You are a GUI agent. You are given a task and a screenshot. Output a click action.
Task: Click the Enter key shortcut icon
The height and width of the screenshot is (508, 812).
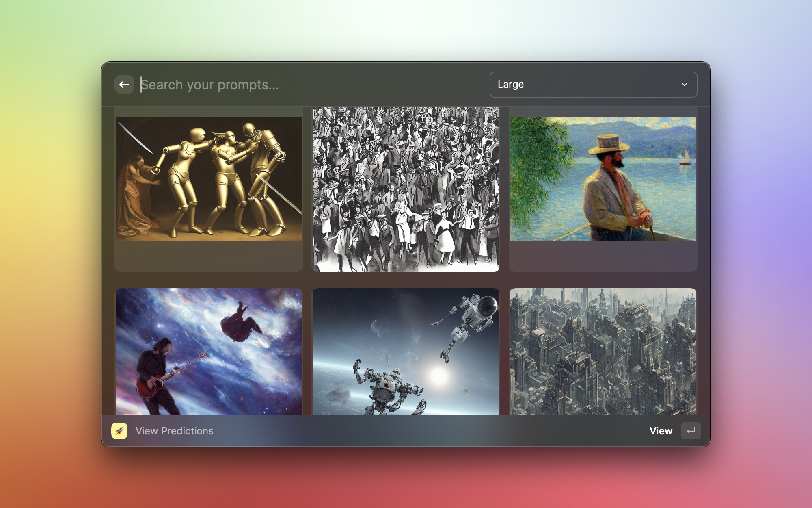click(691, 431)
